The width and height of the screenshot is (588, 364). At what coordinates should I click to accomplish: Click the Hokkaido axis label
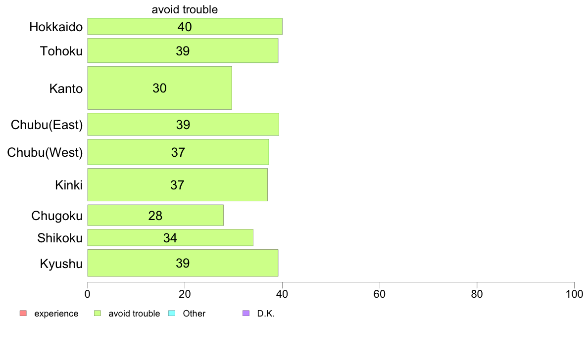point(56,27)
